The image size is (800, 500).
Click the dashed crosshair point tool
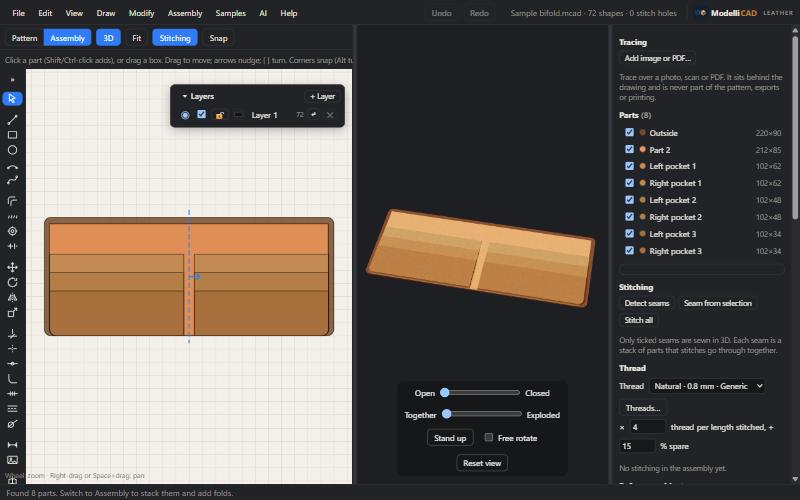pyautogui.click(x=12, y=348)
